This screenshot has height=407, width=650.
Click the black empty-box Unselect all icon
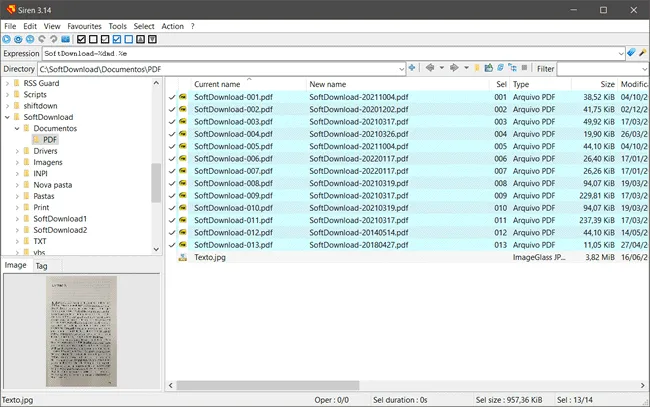click(93, 39)
